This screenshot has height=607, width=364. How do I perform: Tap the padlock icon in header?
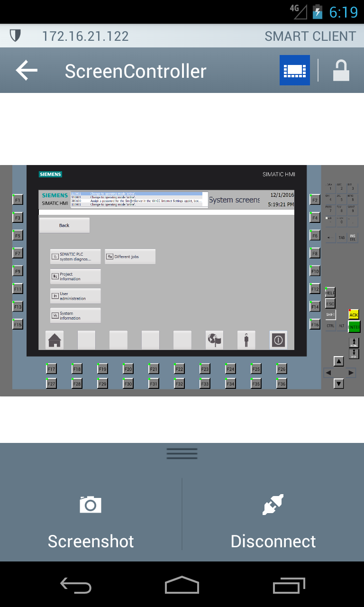click(341, 71)
